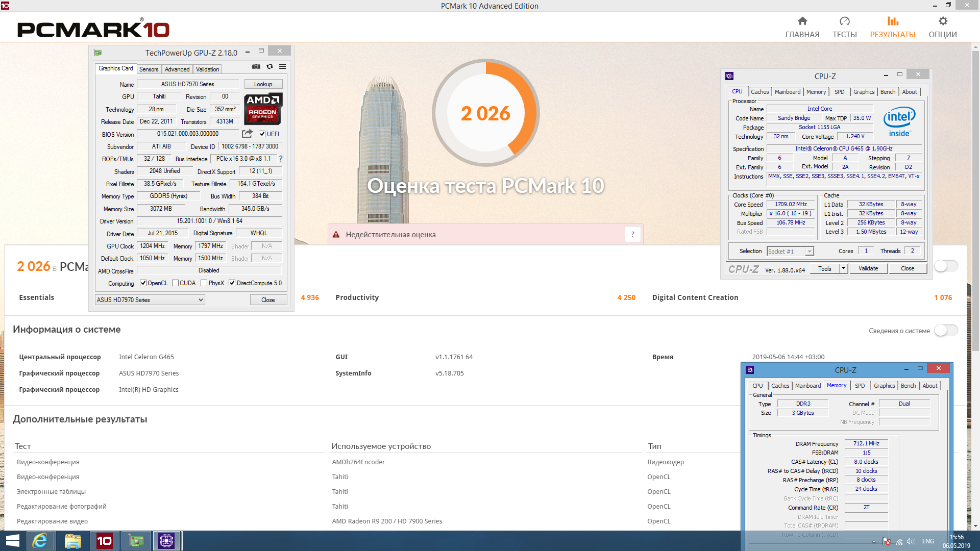Click Electronные таблицы row Электронные таблицы
This screenshot has height=551, width=980.
click(x=52, y=492)
